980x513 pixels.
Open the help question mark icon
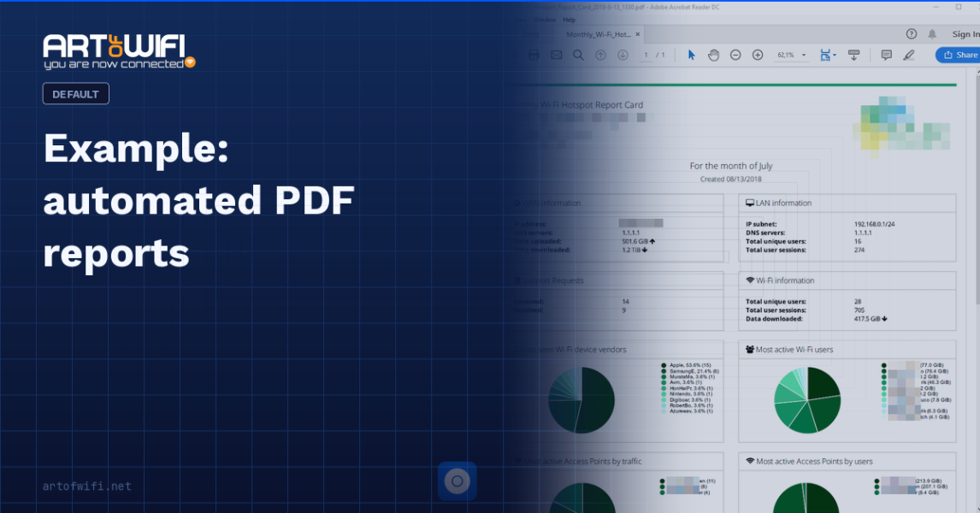tap(912, 34)
